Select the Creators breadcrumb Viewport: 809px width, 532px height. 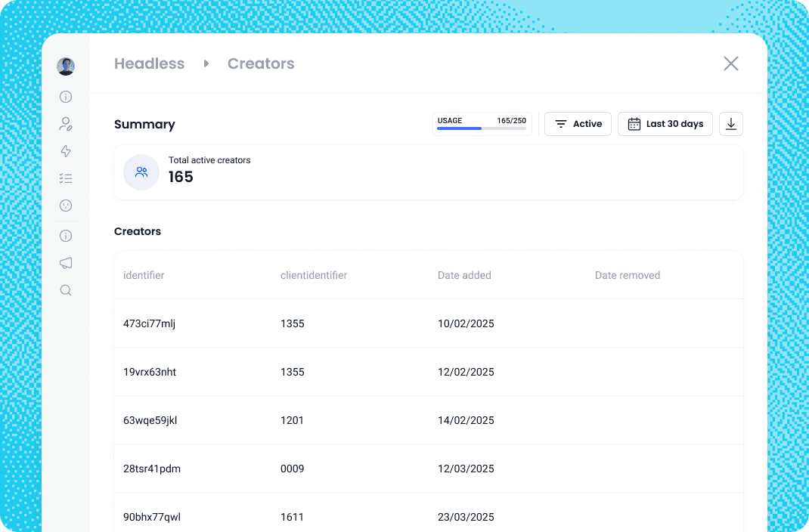[x=261, y=63]
